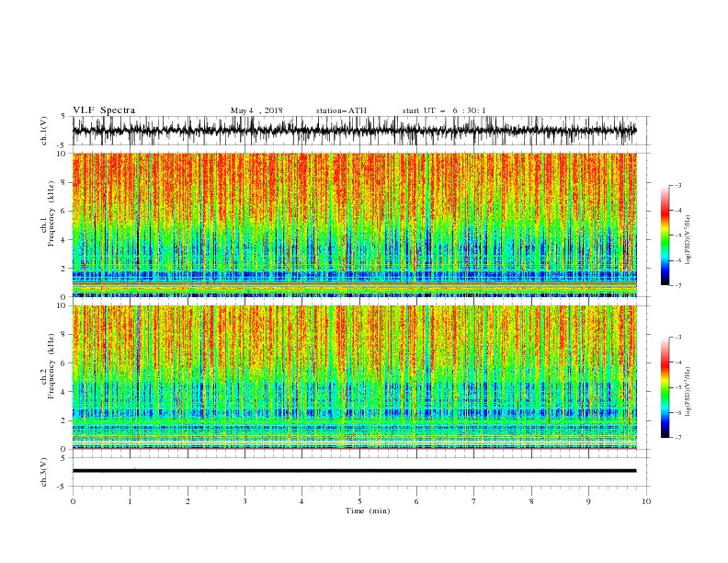The width and height of the screenshot is (728, 563).
Task: Click the color scale bar beside ch.2 spectrogram
Action: [665, 387]
